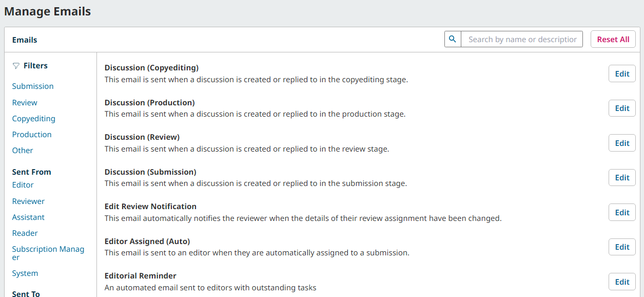Show emails sent from Reader
644x297 pixels.
click(x=25, y=233)
